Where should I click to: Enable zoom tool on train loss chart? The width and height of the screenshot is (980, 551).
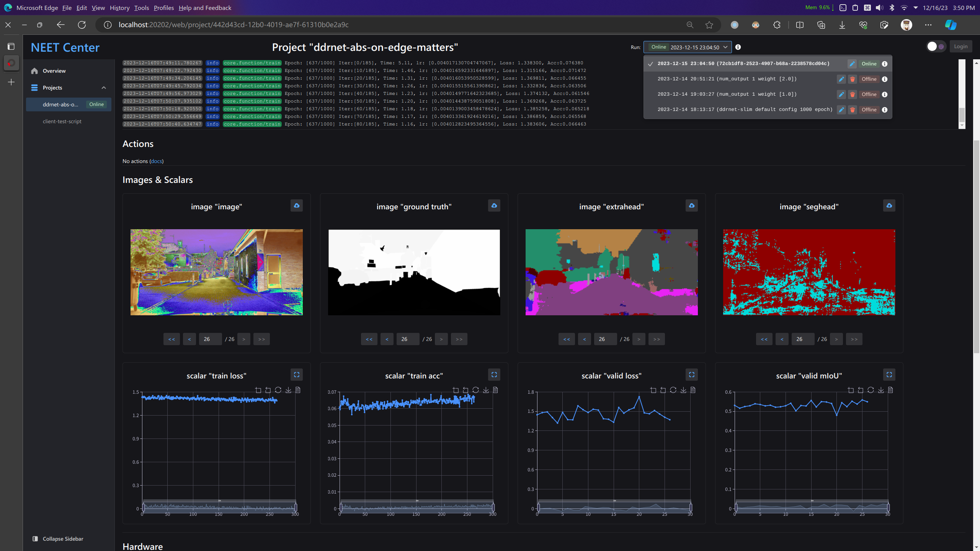click(258, 390)
